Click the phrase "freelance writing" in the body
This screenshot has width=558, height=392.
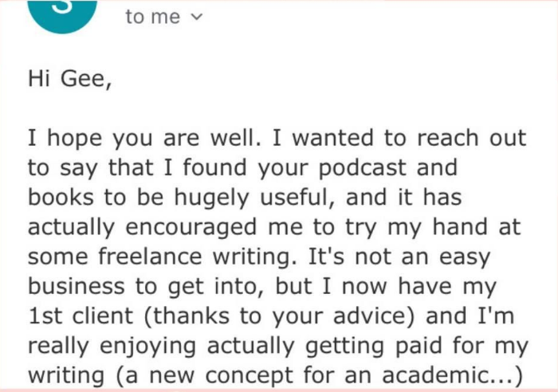click(x=197, y=257)
